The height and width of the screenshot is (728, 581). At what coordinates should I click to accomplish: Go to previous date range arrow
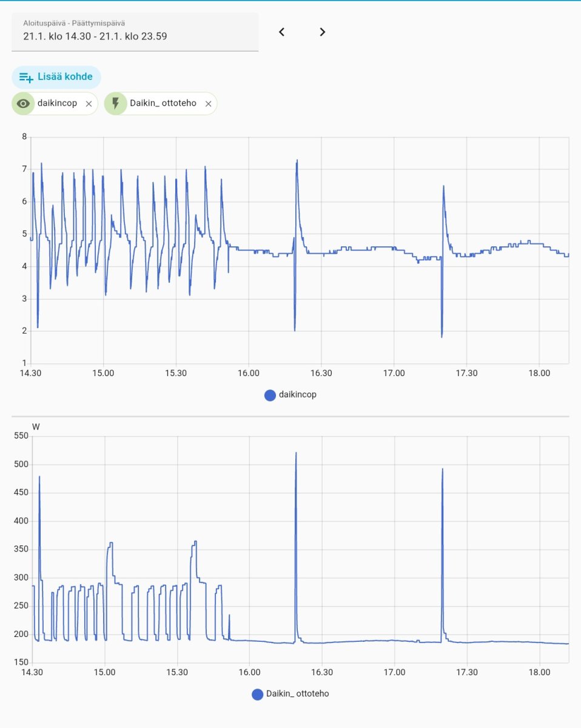pos(281,32)
